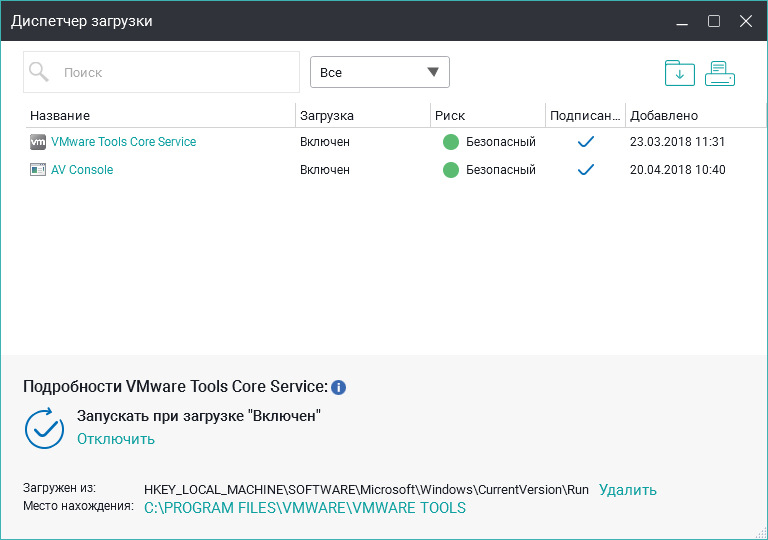Click Включен status in AV Console row
This screenshot has width=768, height=540.
point(325,170)
